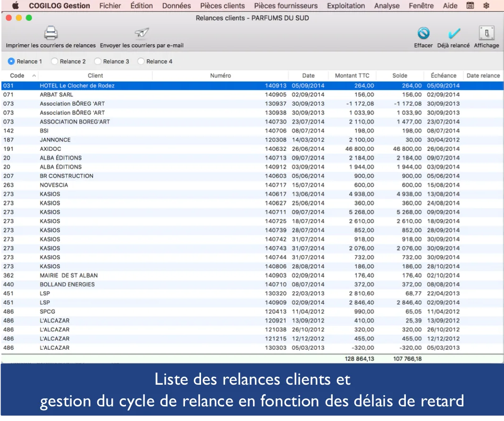The width and height of the screenshot is (504, 421).
Task: Select KASIOS invoice 140806
Action: 252,266
